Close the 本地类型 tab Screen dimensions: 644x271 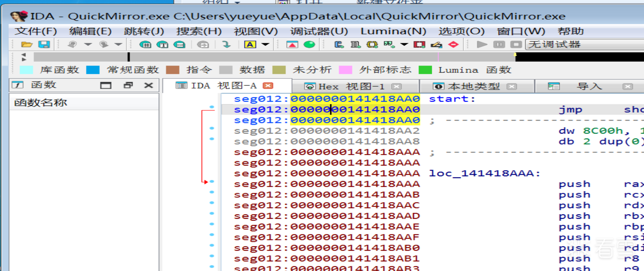click(512, 87)
